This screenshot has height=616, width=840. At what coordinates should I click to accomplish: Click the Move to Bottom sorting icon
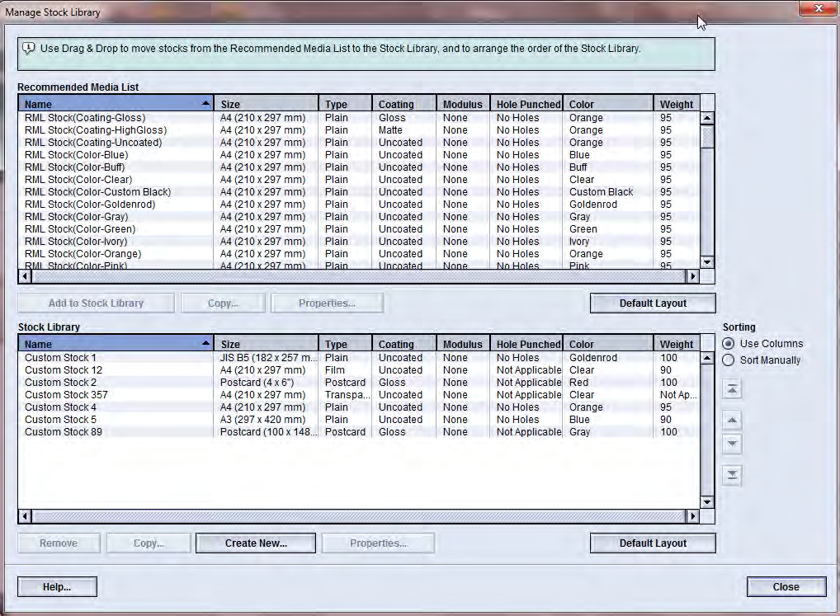pyautogui.click(x=732, y=475)
